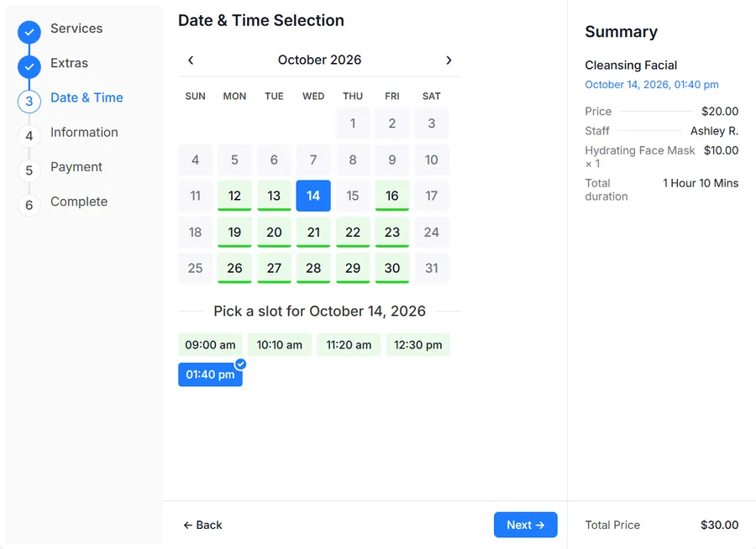The image size is (756, 549).
Task: Select October 20 in the calendar
Action: pos(274,232)
